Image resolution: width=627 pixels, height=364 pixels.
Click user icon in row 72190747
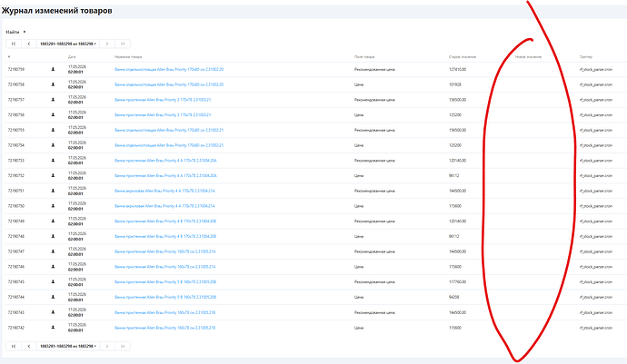[53, 251]
